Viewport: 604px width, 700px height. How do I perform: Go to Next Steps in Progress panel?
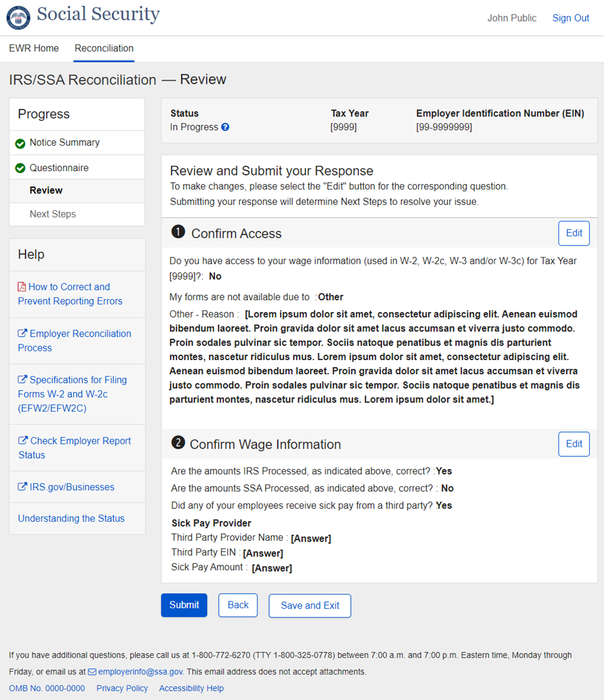(53, 214)
